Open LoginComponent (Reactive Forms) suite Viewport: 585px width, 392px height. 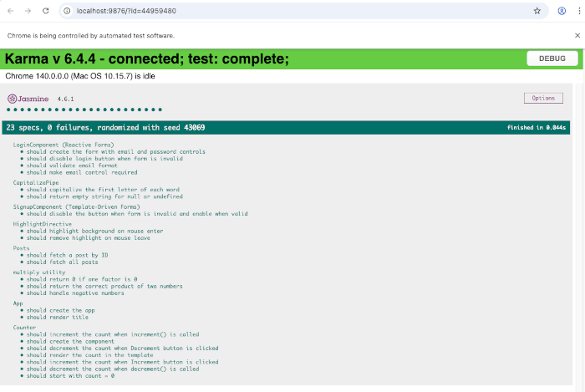pyautogui.click(x=64, y=145)
